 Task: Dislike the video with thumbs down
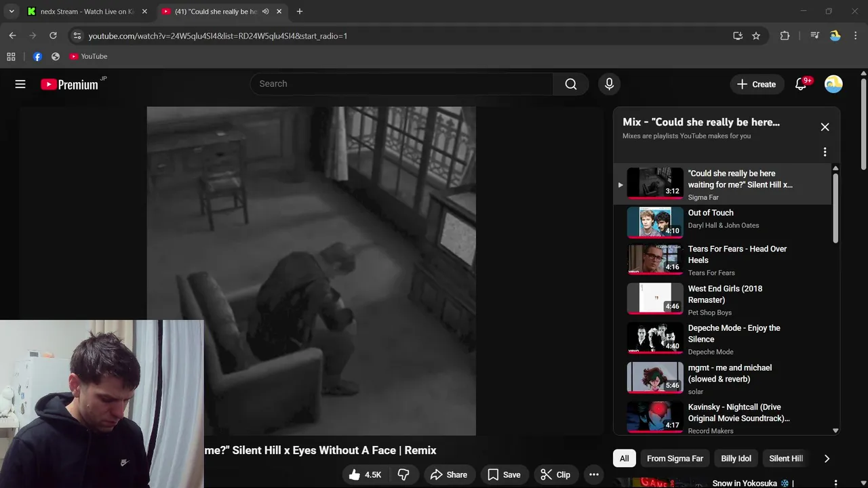click(x=403, y=474)
